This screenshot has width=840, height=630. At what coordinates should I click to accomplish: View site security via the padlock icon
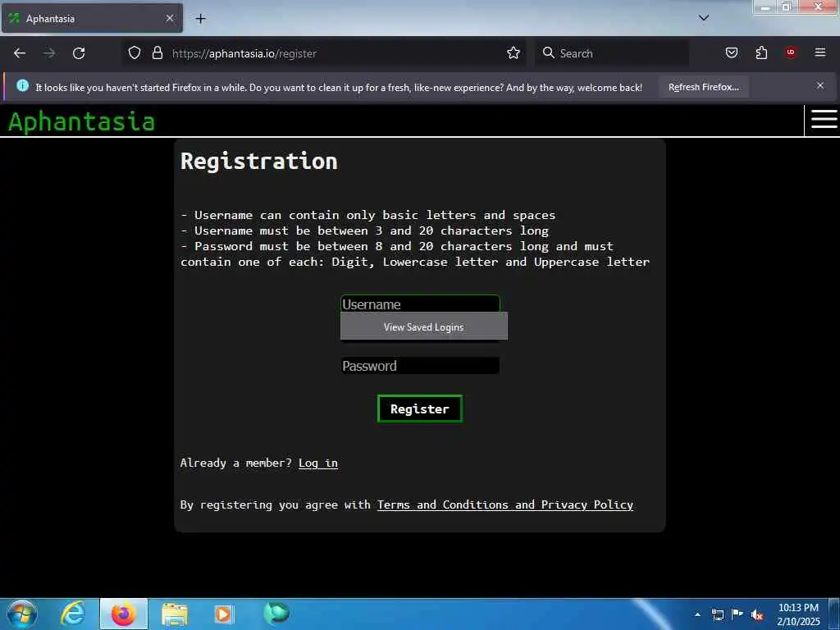click(157, 52)
